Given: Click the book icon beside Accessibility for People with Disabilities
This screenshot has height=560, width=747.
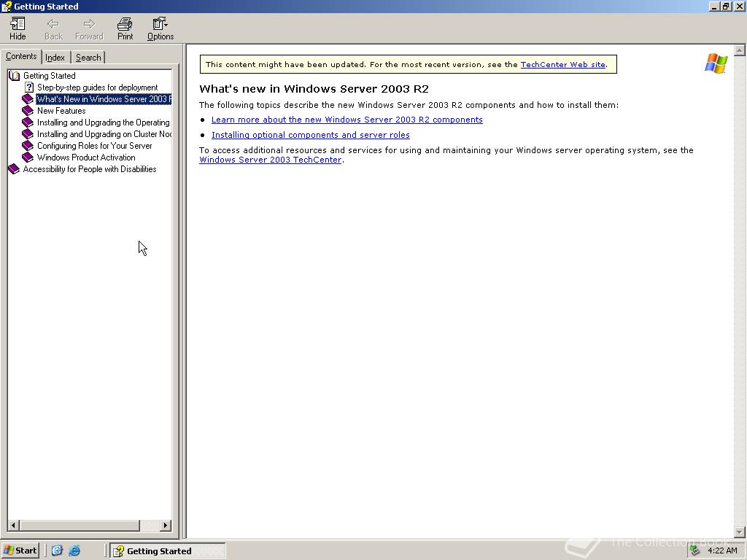Looking at the screenshot, I should click(x=14, y=169).
